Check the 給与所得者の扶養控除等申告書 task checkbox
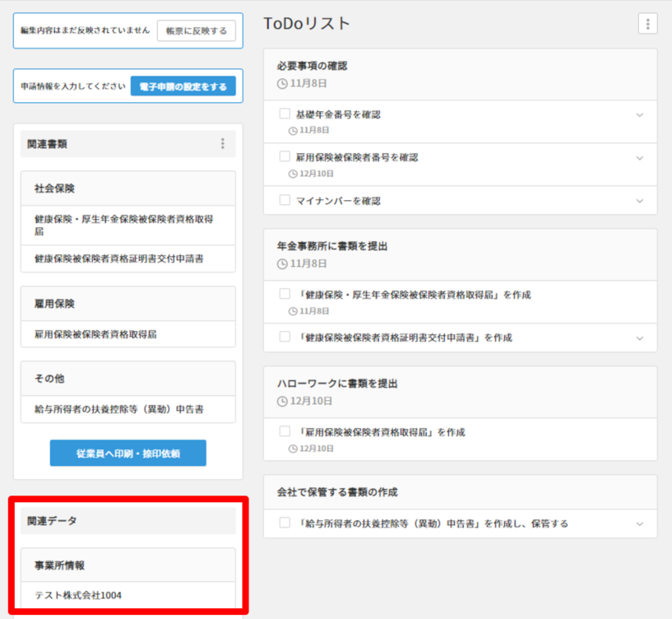 click(285, 523)
